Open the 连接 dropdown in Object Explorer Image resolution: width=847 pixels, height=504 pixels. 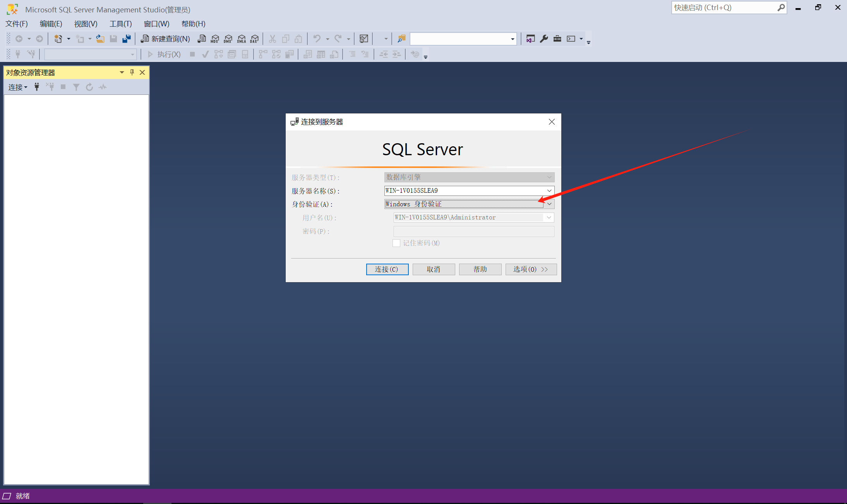pyautogui.click(x=18, y=87)
